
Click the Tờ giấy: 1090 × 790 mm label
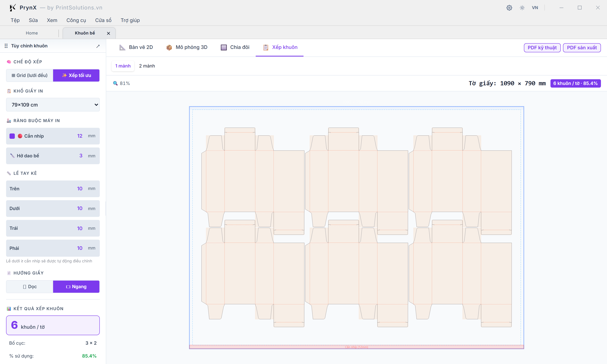[x=507, y=83]
